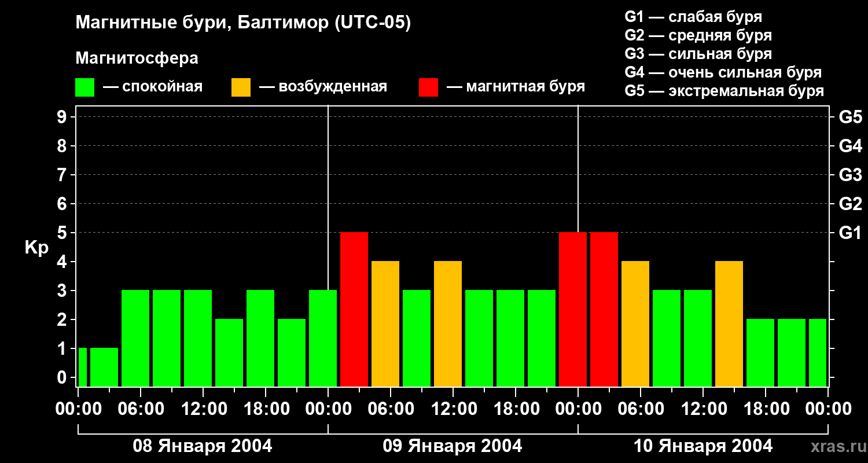Click the Kp axis title
Image resolution: width=868 pixels, height=463 pixels.
click(x=36, y=248)
